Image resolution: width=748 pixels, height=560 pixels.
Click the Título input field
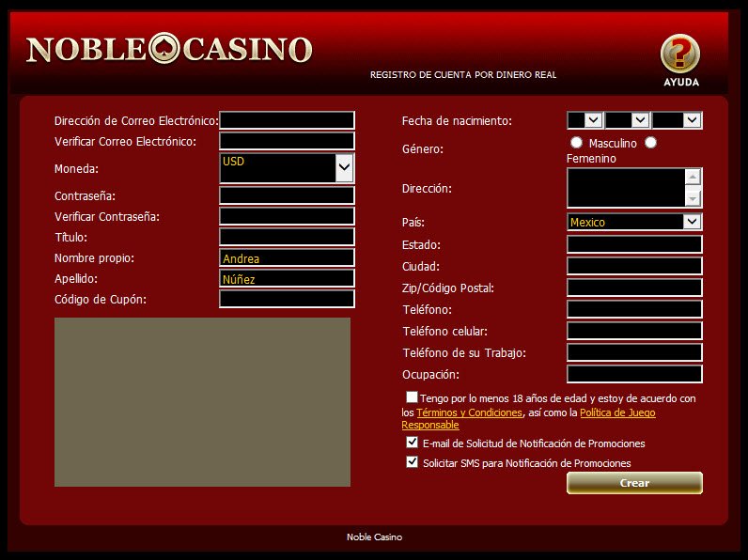[x=287, y=237]
